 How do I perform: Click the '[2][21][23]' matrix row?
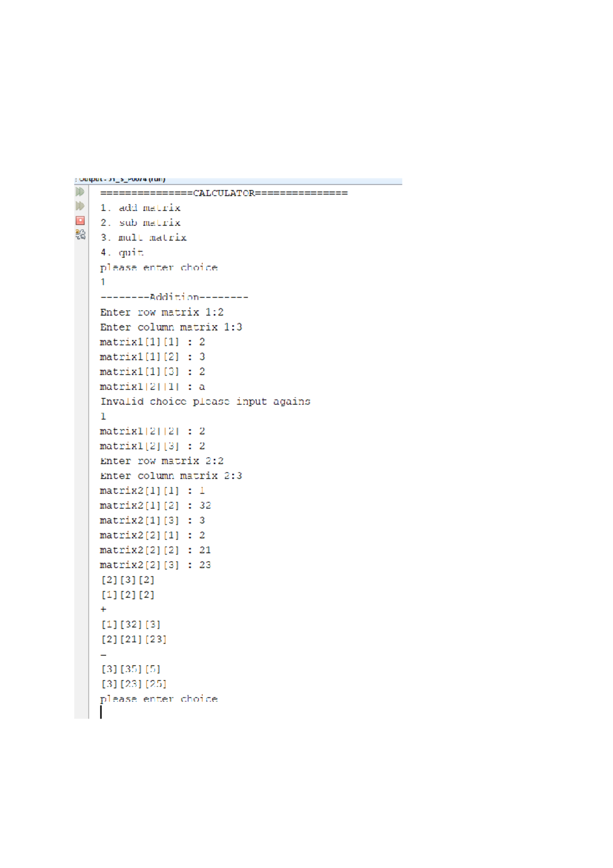coord(134,639)
